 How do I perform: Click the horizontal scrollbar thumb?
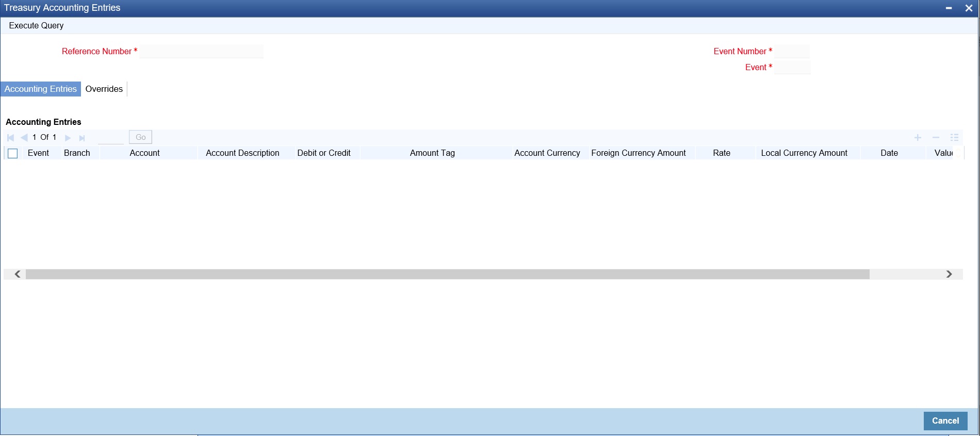coord(448,274)
